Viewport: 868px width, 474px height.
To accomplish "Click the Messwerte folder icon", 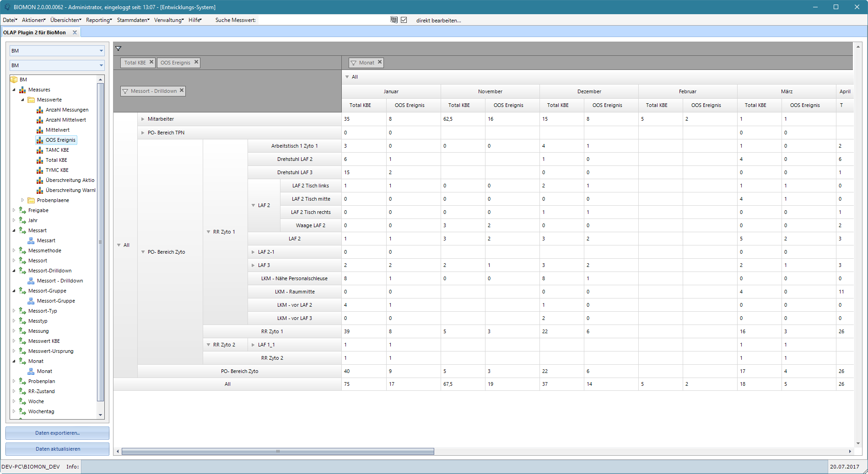I will [x=31, y=100].
